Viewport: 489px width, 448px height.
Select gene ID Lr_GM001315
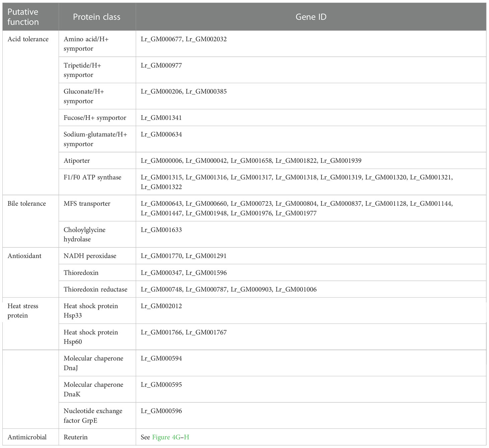(x=161, y=177)
